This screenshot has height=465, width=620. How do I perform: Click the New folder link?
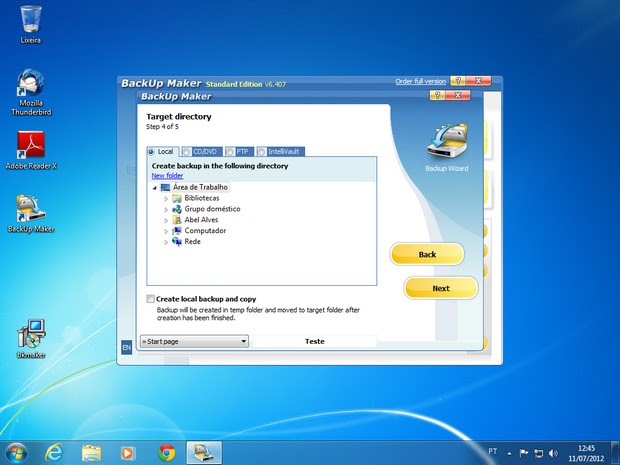pyautogui.click(x=167, y=176)
